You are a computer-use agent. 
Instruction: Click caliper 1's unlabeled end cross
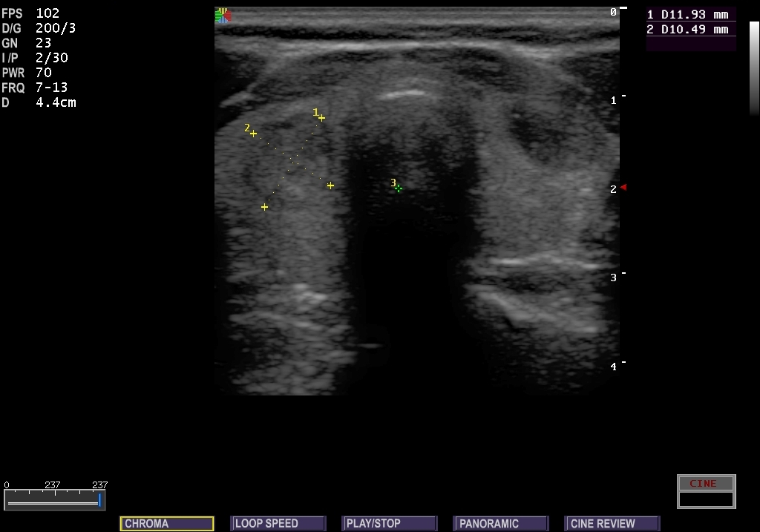264,207
